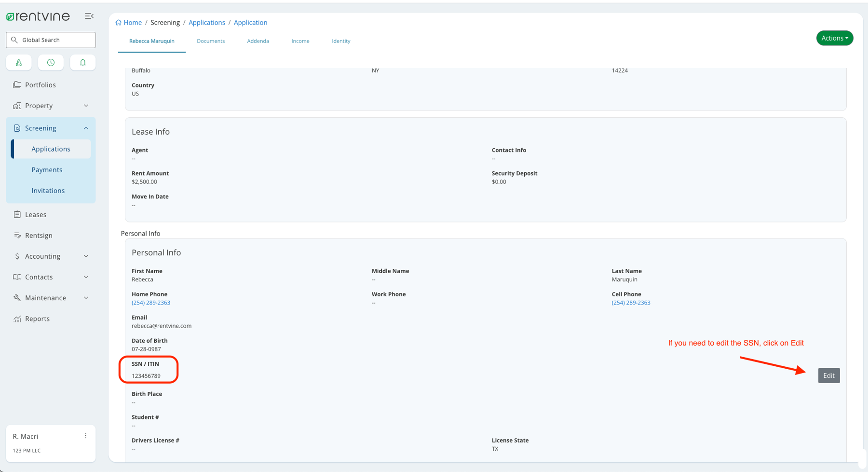Switch to the Income tab
The image size is (868, 472).
tap(300, 41)
